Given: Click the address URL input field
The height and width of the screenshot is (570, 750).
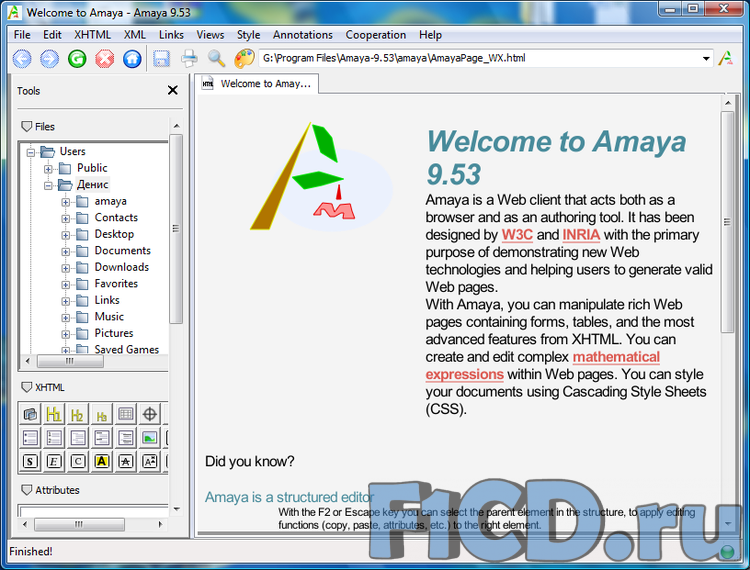Looking at the screenshot, I should (479, 58).
